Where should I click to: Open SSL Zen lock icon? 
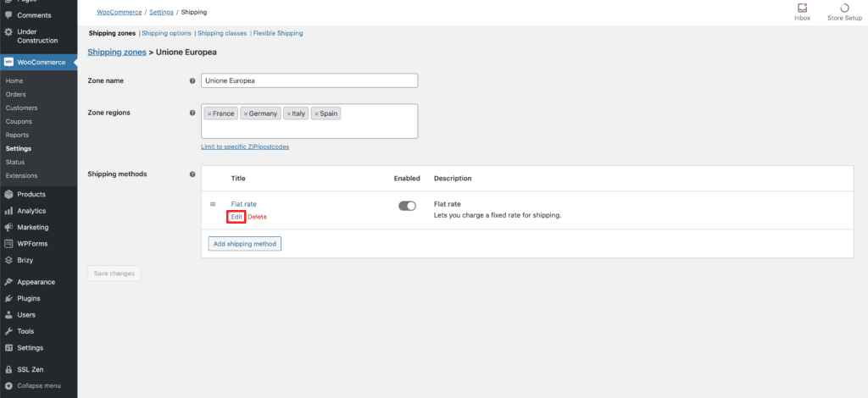point(8,370)
